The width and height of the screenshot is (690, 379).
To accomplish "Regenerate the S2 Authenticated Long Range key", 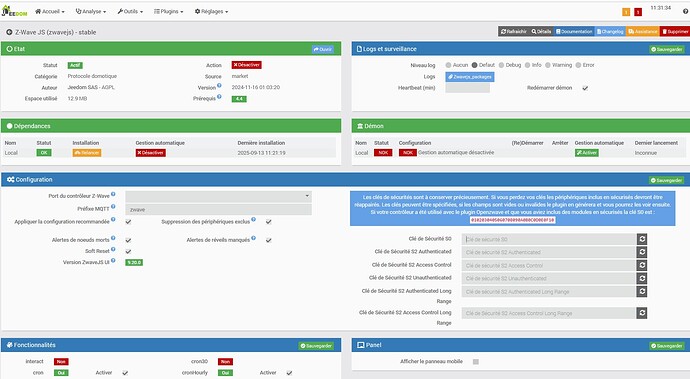I will pyautogui.click(x=642, y=291).
